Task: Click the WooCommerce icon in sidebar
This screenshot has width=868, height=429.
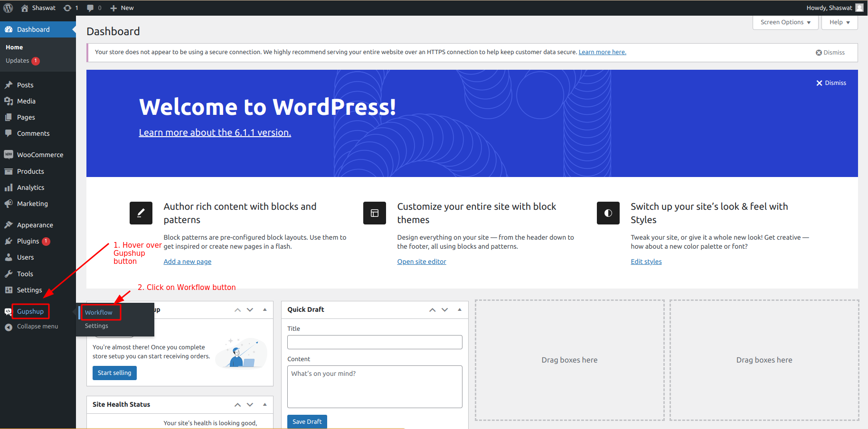Action: pos(9,155)
